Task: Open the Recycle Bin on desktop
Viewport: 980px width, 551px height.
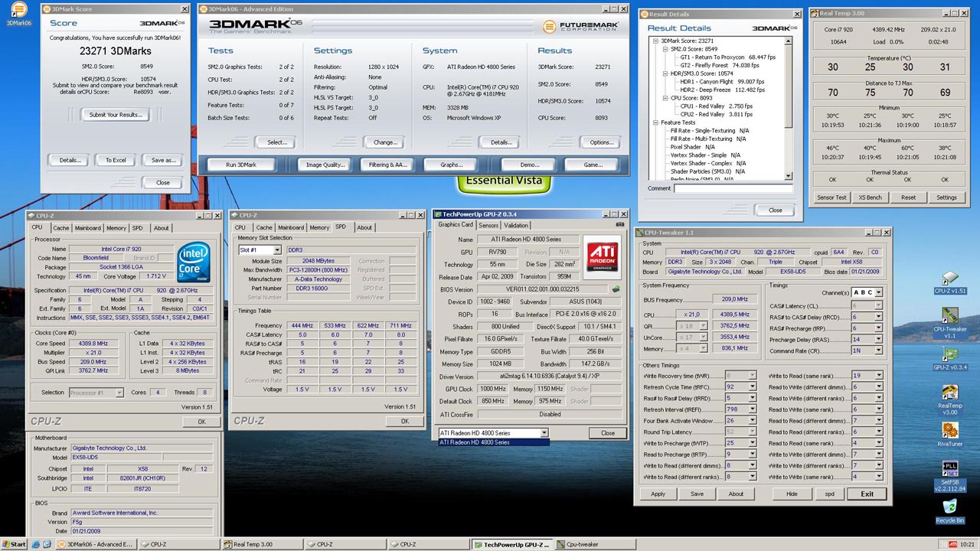Action: click(x=949, y=511)
